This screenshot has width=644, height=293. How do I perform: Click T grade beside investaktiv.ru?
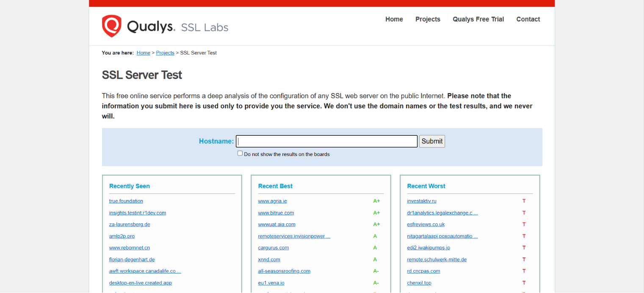pyautogui.click(x=524, y=201)
